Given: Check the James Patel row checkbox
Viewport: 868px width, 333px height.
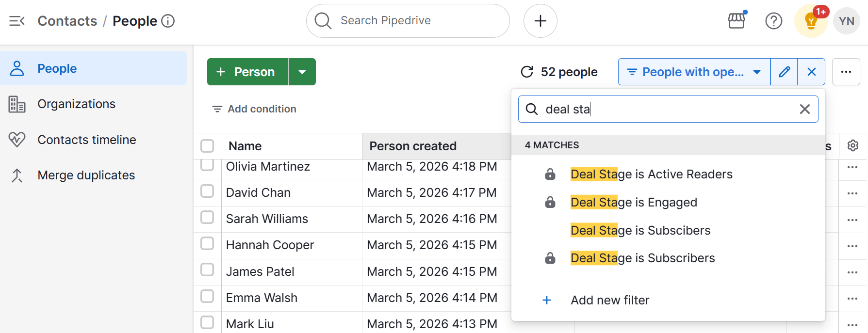Looking at the screenshot, I should [207, 270].
